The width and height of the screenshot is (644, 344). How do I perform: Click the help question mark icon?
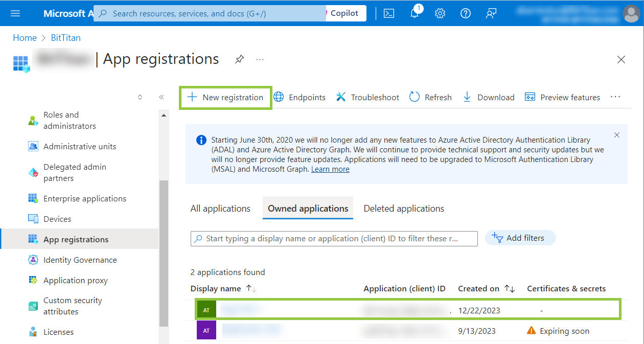466,13
